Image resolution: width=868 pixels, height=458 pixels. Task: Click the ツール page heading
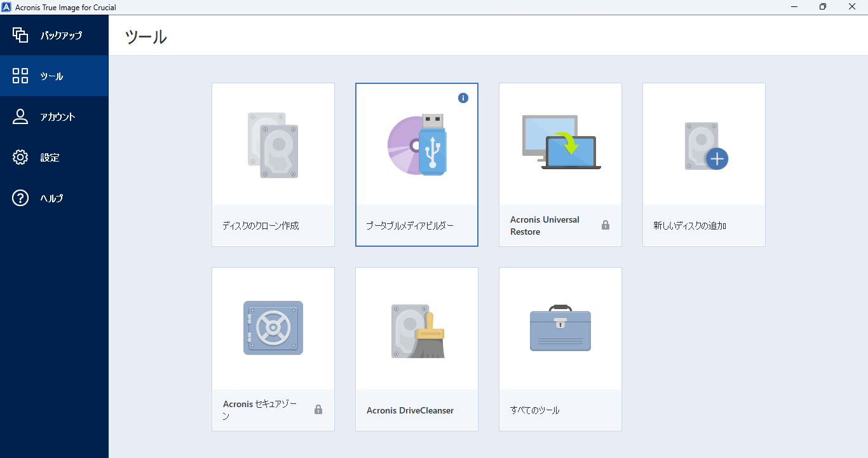tap(146, 36)
